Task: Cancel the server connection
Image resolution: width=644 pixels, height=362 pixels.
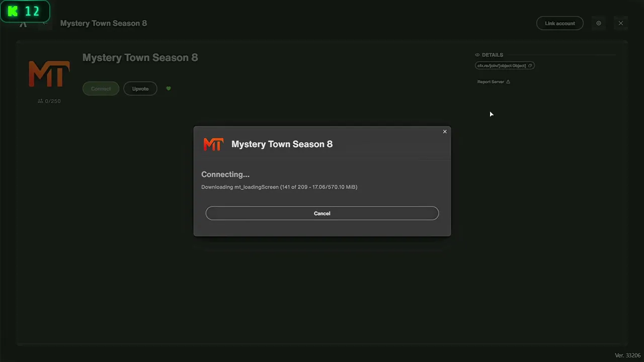Action: coord(322,213)
